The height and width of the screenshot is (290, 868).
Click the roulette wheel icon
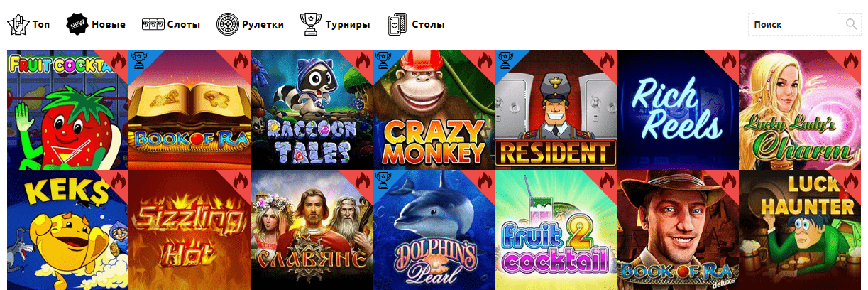tap(228, 24)
